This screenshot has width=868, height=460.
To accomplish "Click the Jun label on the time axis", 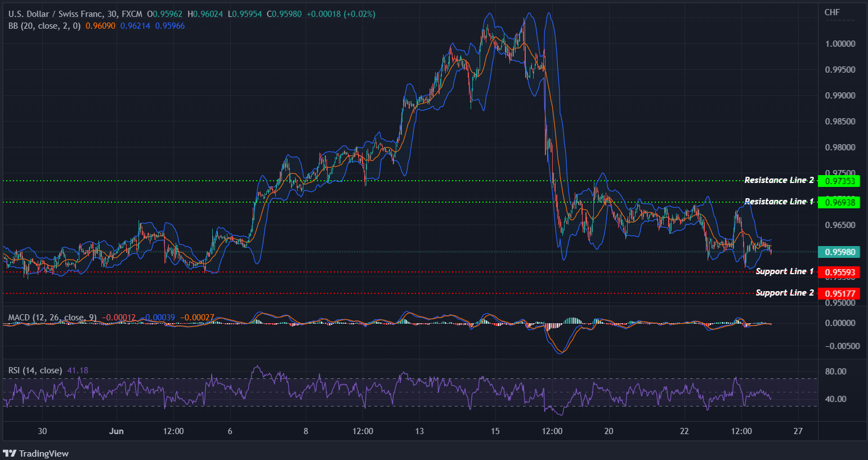I will pyautogui.click(x=117, y=431).
